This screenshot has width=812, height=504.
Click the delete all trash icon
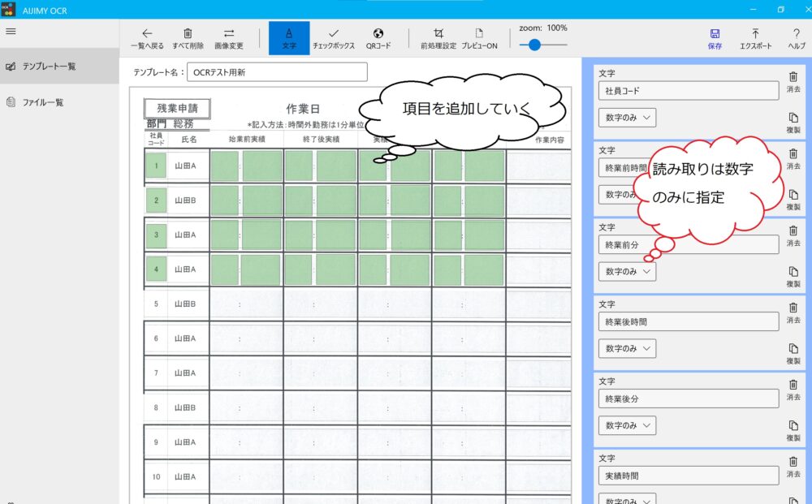188,33
